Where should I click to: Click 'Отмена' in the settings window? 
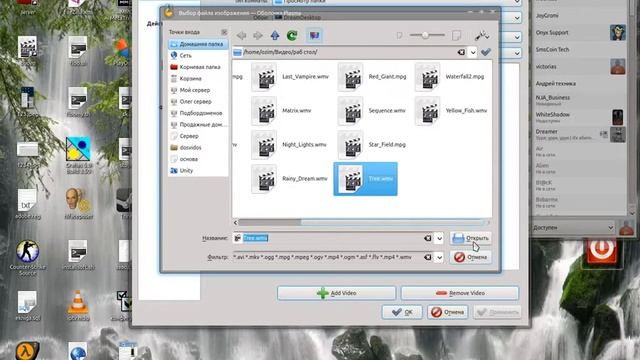pyautogui.click(x=448, y=312)
